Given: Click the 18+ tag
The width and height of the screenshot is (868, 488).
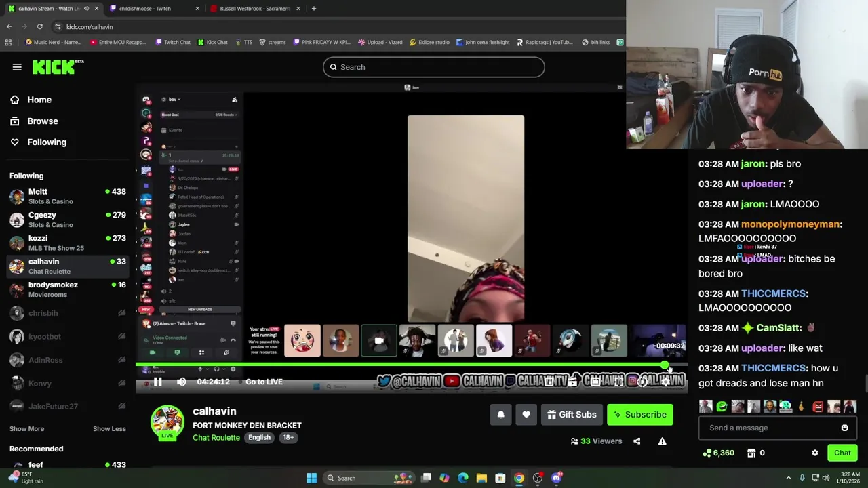Looking at the screenshot, I should (288, 438).
